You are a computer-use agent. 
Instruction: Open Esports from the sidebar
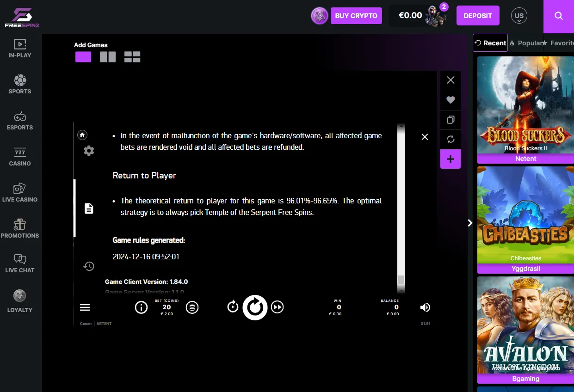click(x=20, y=121)
